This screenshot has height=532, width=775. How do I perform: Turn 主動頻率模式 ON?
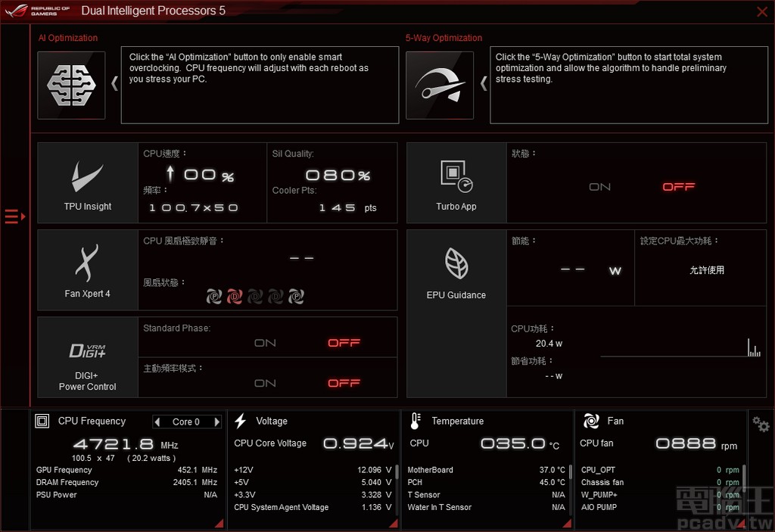(265, 383)
